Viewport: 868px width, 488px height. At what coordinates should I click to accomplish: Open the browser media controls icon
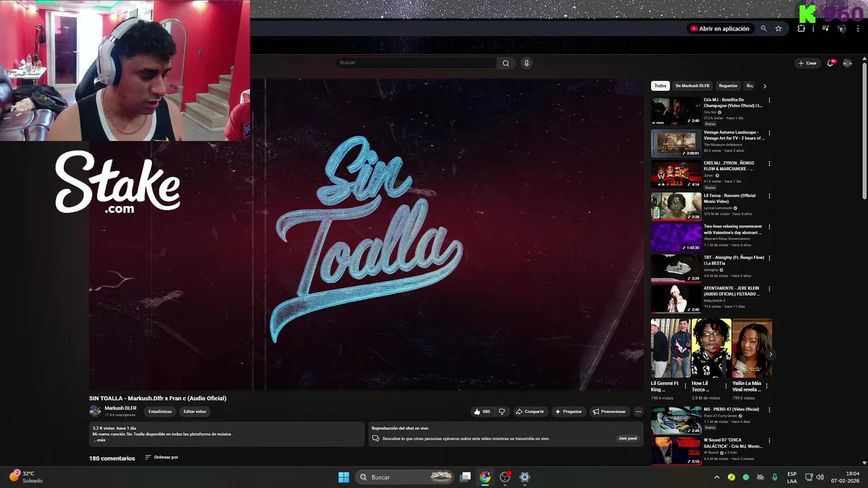(825, 28)
